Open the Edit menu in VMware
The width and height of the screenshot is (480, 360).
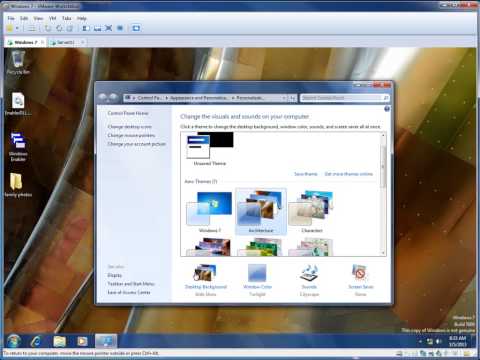(x=24, y=18)
